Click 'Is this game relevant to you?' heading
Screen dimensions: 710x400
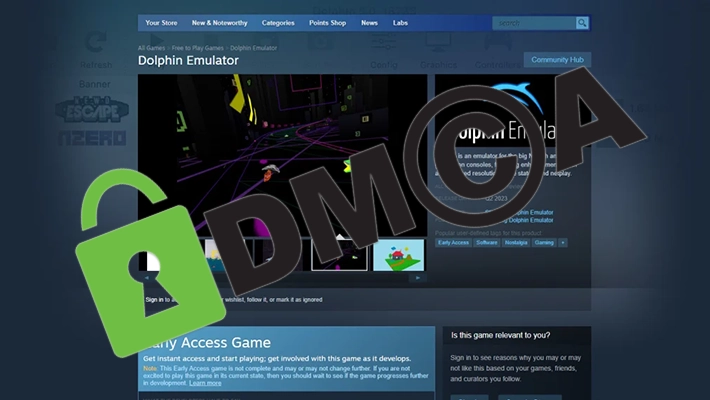500,335
